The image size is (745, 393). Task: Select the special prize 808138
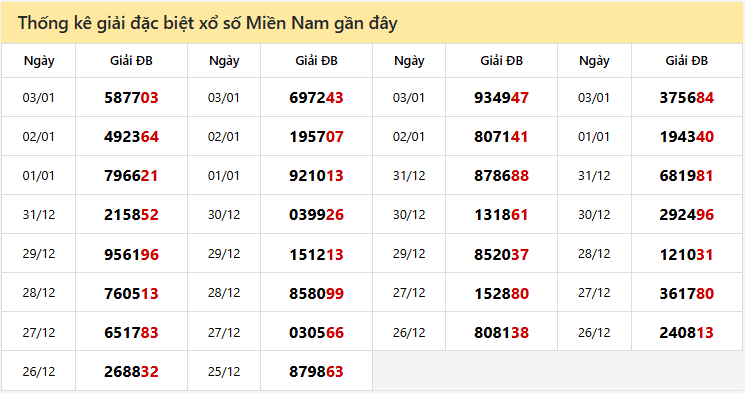click(501, 333)
